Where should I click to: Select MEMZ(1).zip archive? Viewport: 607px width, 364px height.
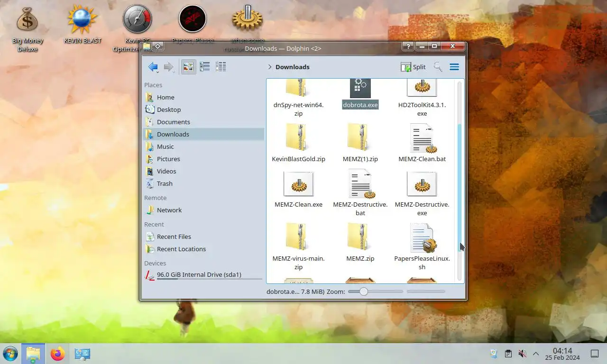360,143
